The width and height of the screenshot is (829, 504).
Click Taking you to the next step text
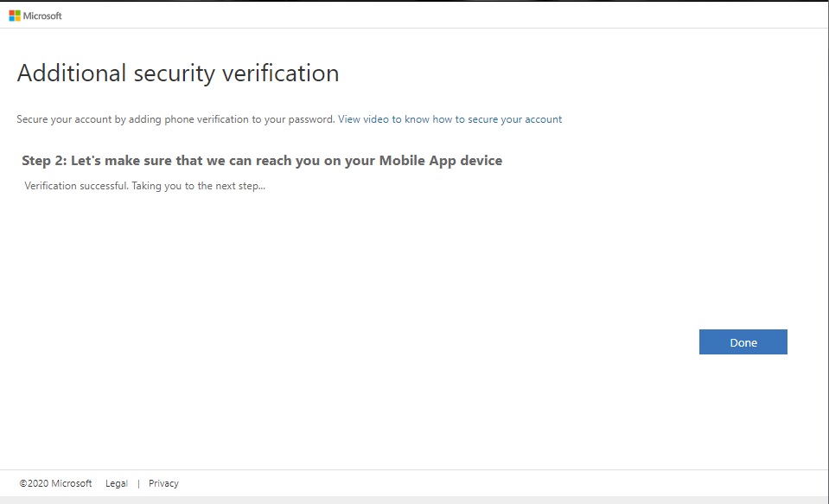pyautogui.click(x=198, y=186)
